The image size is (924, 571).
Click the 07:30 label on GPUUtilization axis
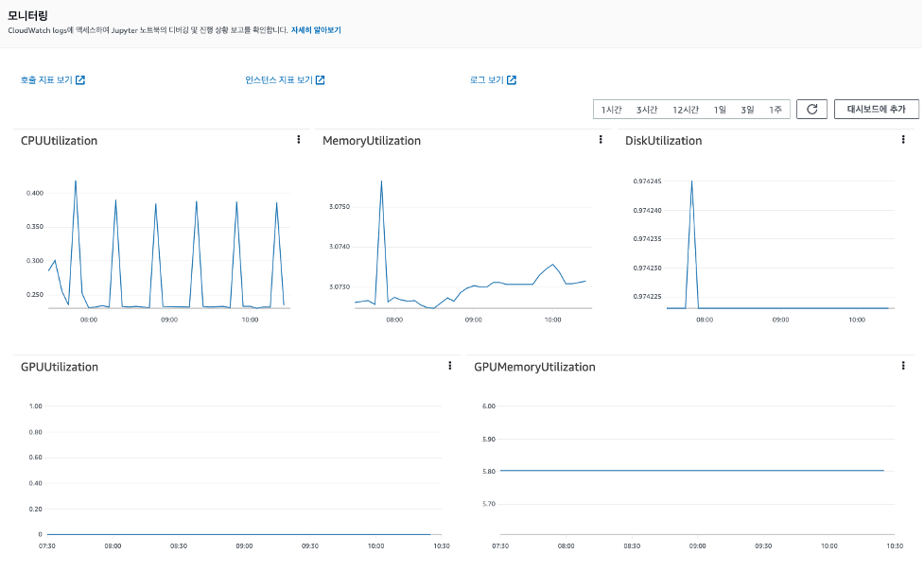47,545
